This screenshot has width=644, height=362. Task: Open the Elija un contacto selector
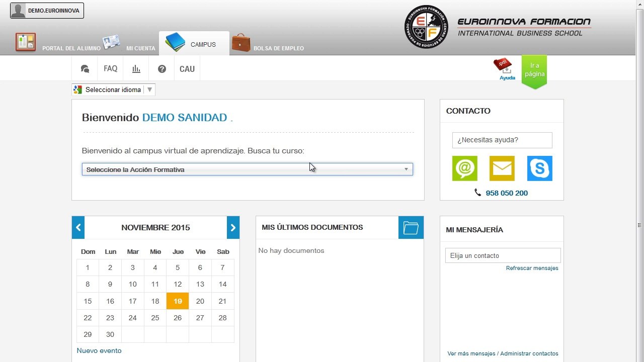coord(503,255)
